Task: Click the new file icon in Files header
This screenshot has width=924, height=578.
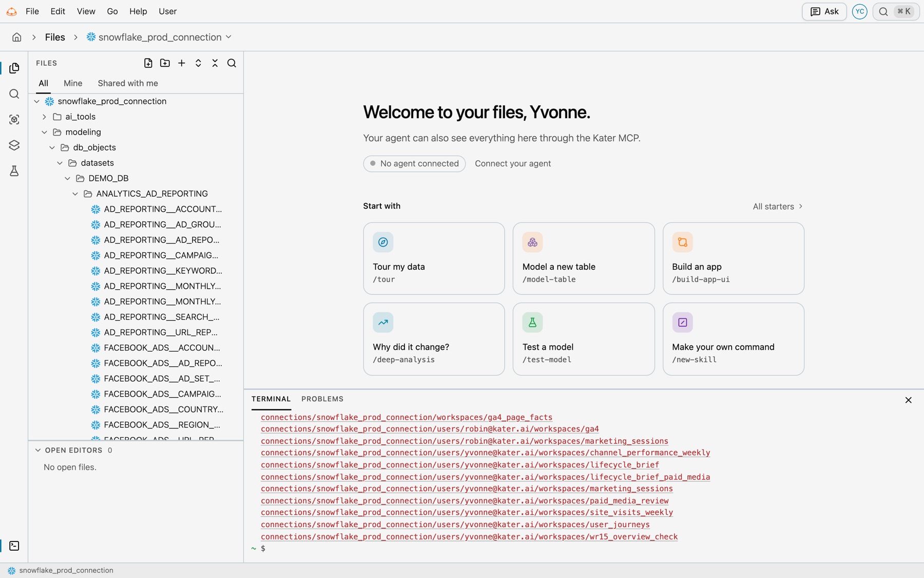Action: tap(148, 63)
